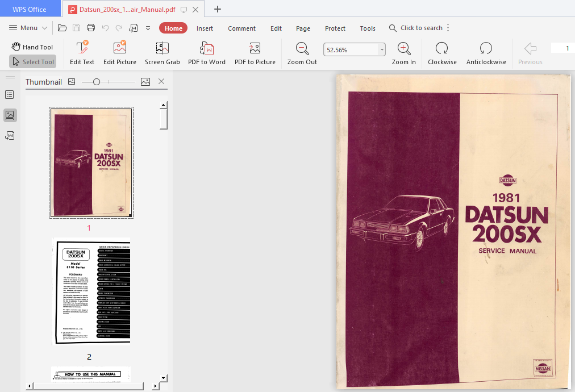
Task: Convert PDF to Picture
Action: (255, 53)
